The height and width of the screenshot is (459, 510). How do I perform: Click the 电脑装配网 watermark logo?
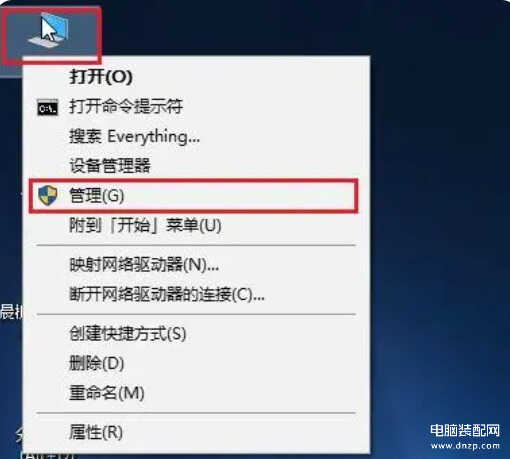point(465,430)
